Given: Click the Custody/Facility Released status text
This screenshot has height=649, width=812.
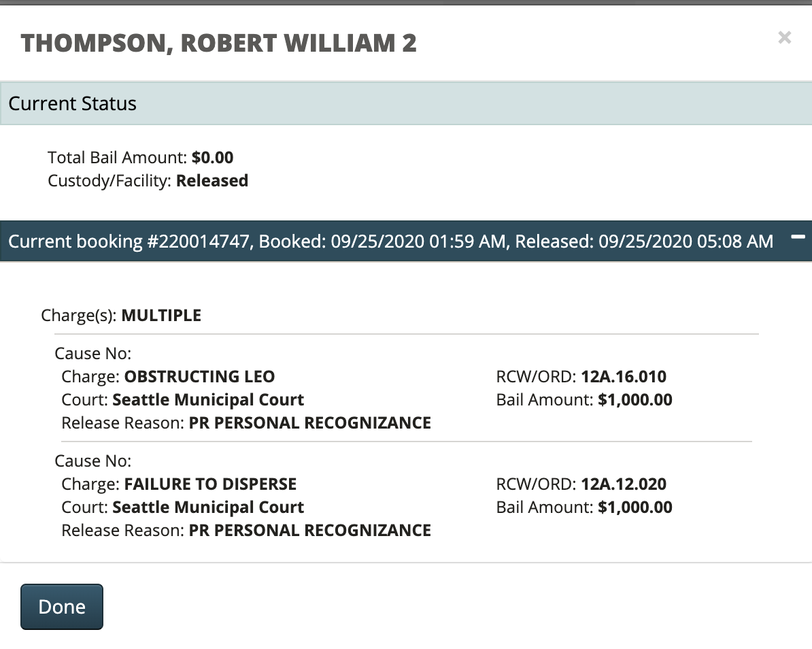Looking at the screenshot, I should [212, 181].
